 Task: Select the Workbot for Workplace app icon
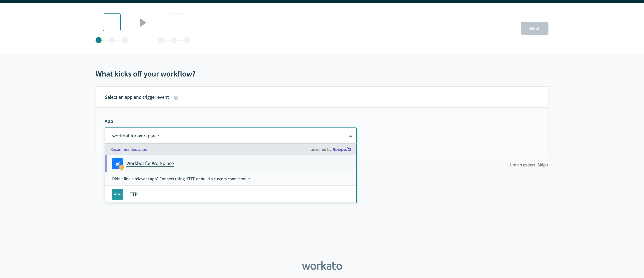coord(117,164)
